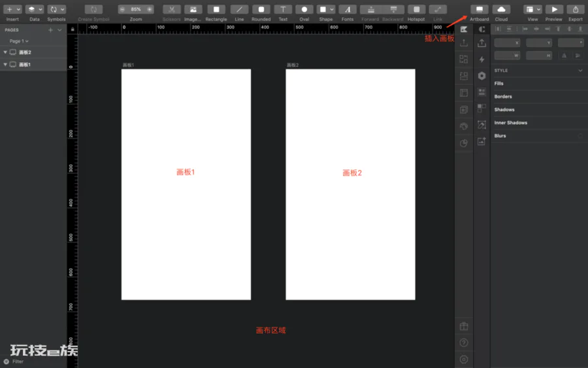Viewport: 588px width, 368px height.
Task: Open help via question mark icon
Action: coord(464,343)
